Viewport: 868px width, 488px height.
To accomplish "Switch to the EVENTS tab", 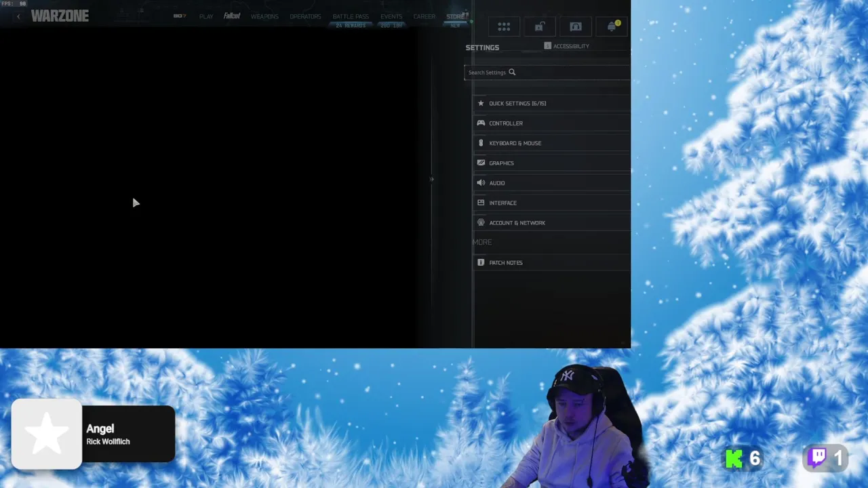I will click(391, 16).
